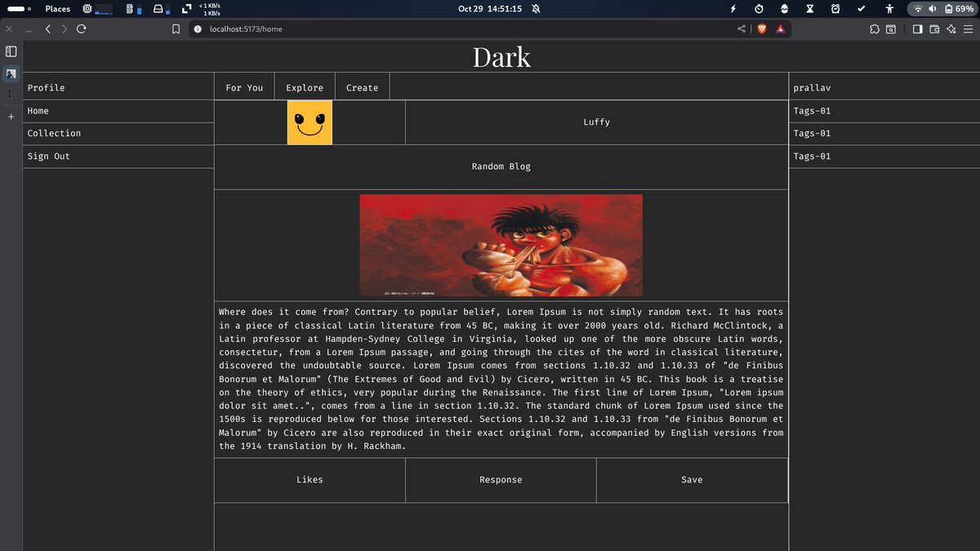Open the browser extensions puzzle icon

tap(875, 29)
